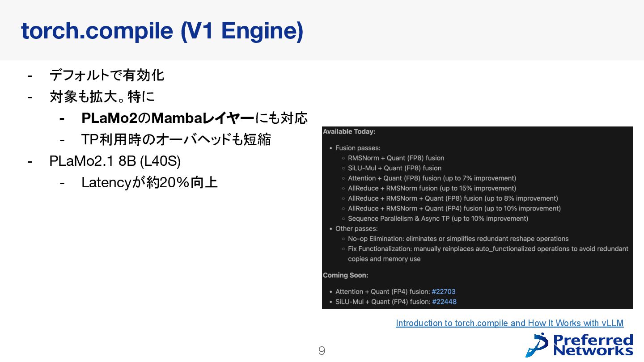The width and height of the screenshot is (644, 362).
Task: Click 'Attention + Quant (FP8) fusion' 7% line
Action: click(432, 178)
